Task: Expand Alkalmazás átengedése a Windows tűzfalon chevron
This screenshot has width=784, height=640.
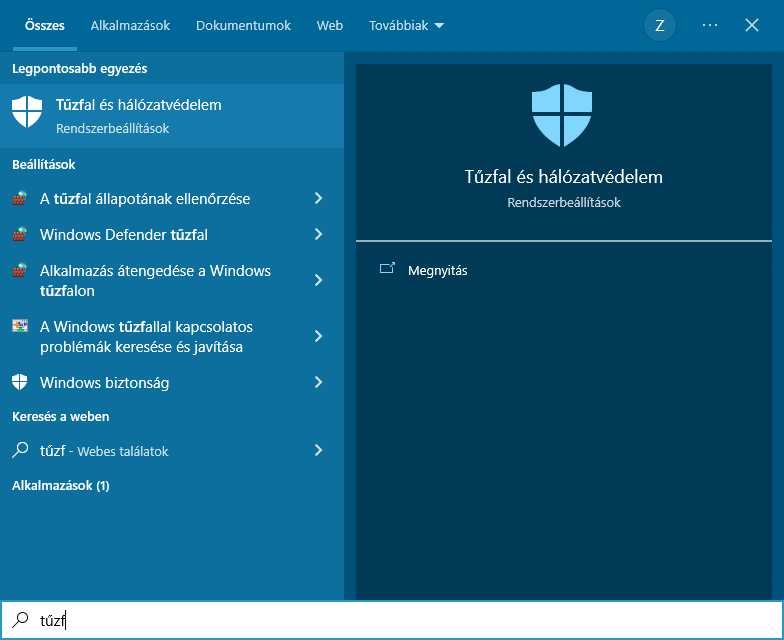Action: 318,280
